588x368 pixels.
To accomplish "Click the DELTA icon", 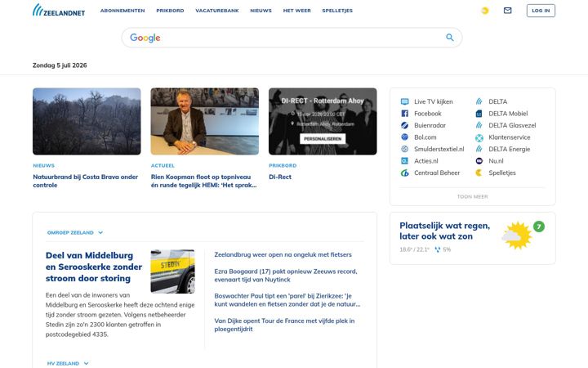I will pyautogui.click(x=479, y=101).
